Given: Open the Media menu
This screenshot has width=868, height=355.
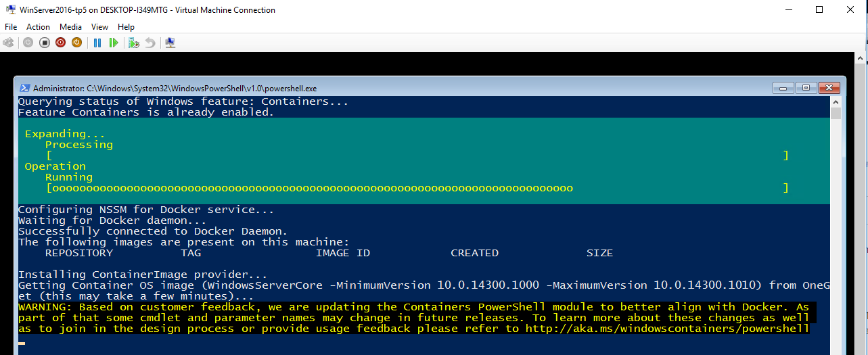Looking at the screenshot, I should 70,27.
